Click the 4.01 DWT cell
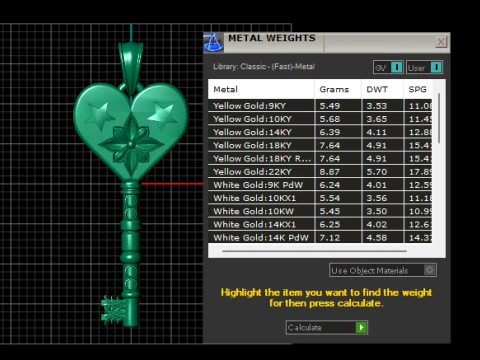Viewport: 480px width, 360px height. (383, 185)
